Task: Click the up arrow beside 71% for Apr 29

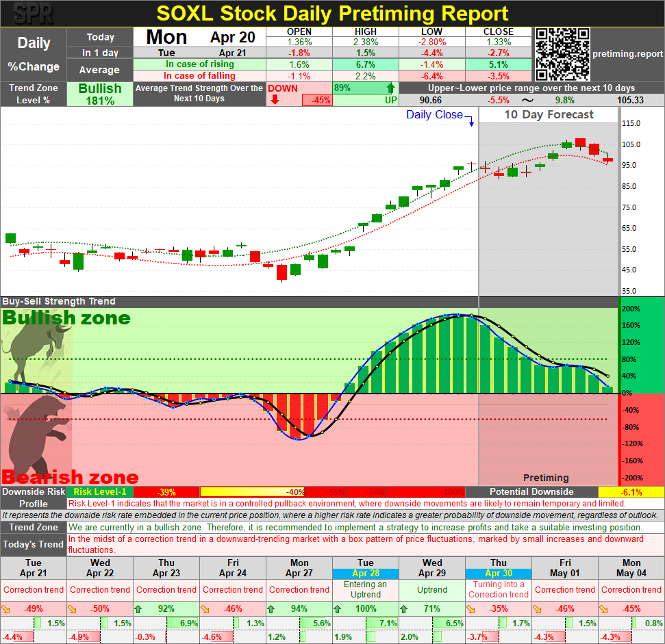Action: [x=404, y=609]
